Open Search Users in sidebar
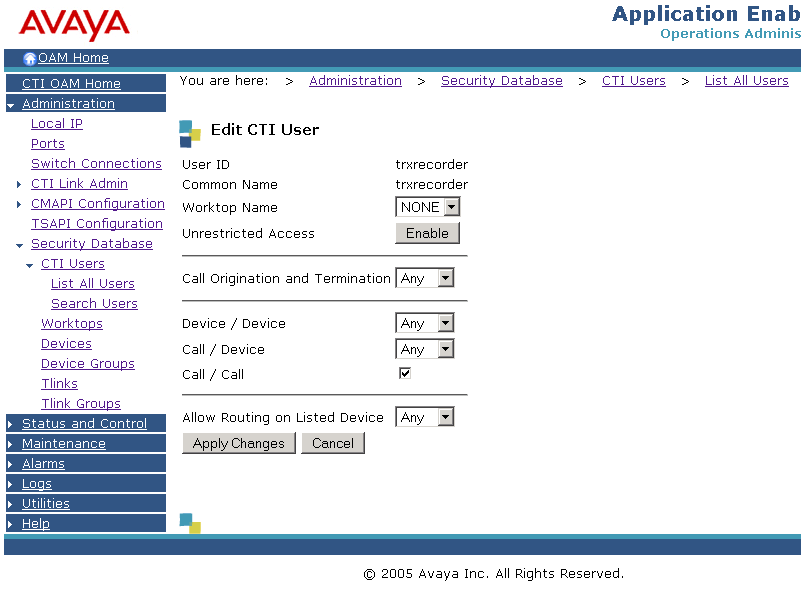Screen dimensions: 801x600 point(95,303)
